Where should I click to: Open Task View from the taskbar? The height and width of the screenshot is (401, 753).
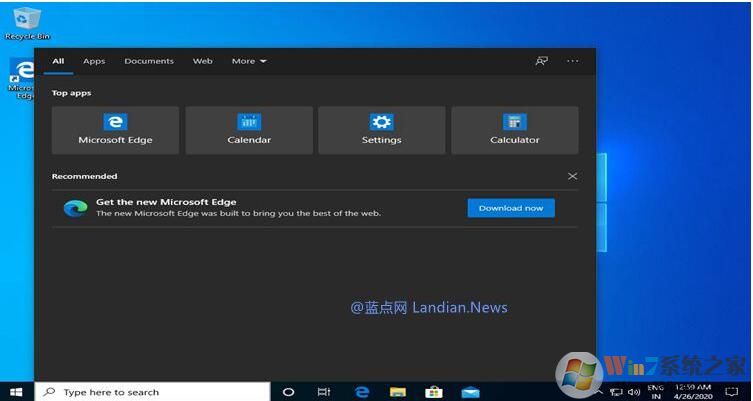(x=324, y=392)
